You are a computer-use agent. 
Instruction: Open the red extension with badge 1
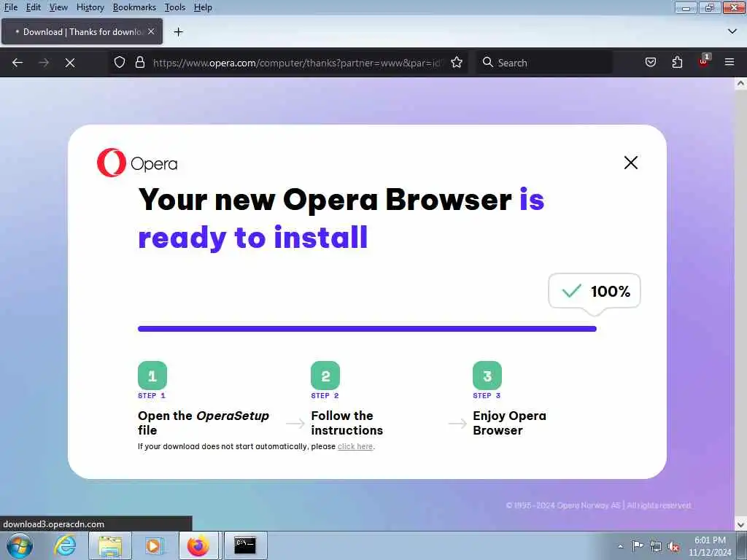coord(704,61)
